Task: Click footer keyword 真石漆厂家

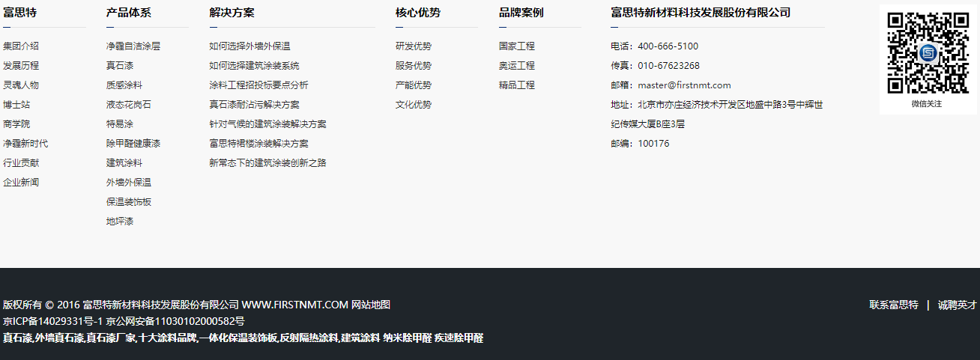Action: (x=112, y=338)
